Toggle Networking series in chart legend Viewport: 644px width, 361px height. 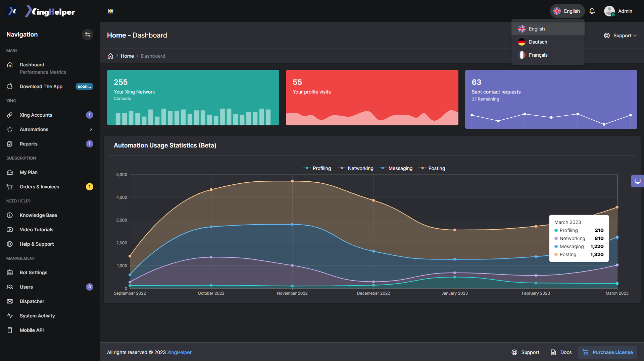coord(356,168)
